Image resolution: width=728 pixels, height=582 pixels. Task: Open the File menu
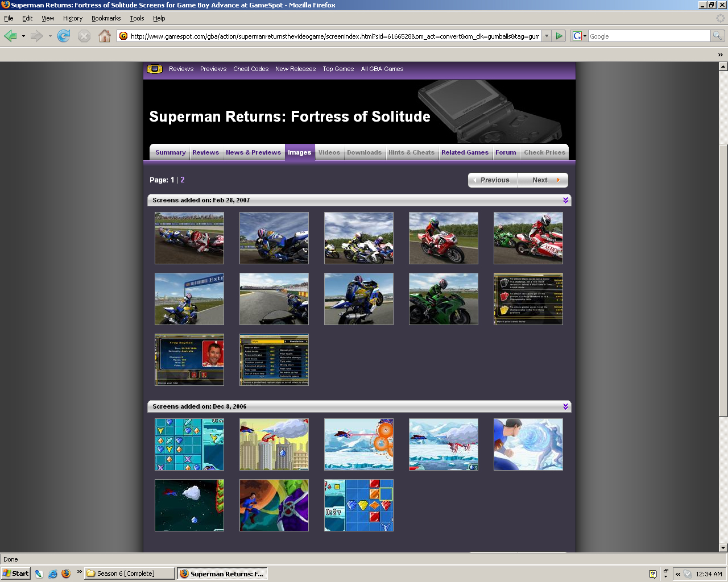(9, 18)
